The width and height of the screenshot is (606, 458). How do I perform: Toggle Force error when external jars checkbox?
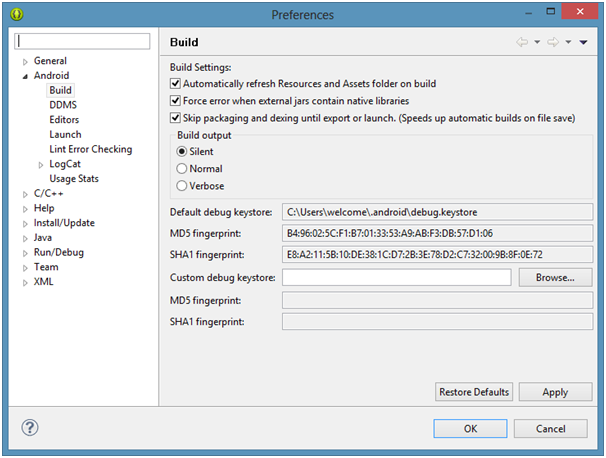[175, 101]
